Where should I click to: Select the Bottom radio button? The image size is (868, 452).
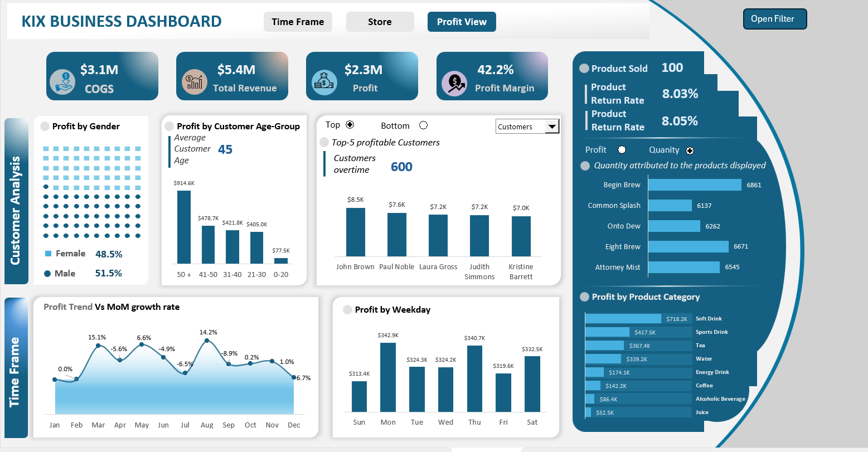[x=423, y=125]
